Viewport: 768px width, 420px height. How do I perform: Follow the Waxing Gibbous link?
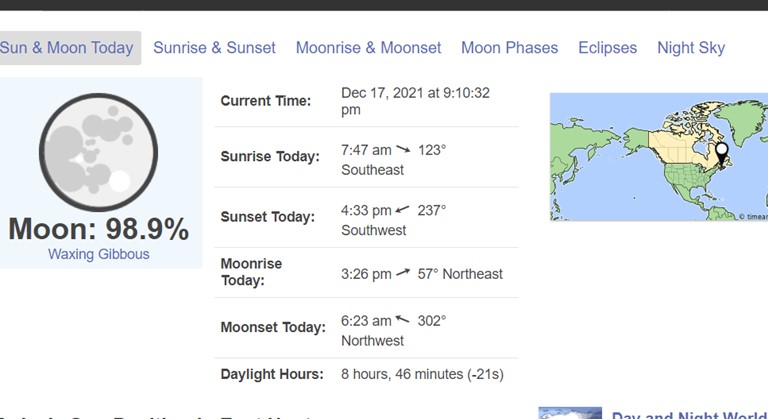[x=98, y=254]
